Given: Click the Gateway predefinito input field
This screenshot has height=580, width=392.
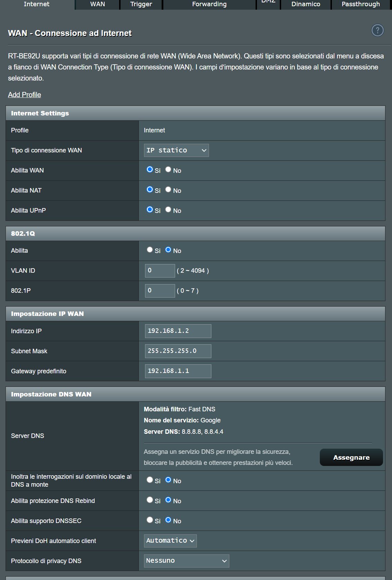Looking at the screenshot, I should (x=178, y=371).
